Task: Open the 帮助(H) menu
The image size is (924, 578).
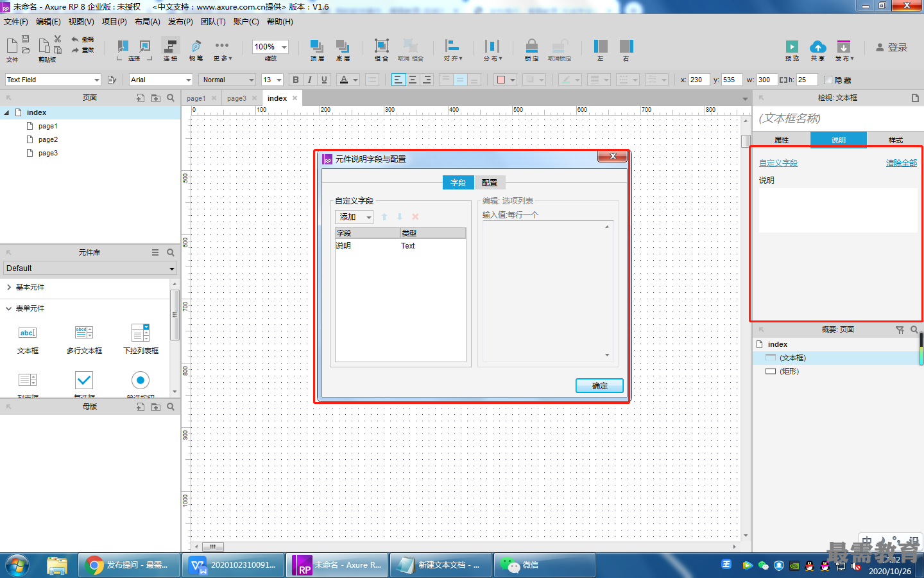Action: (x=280, y=22)
